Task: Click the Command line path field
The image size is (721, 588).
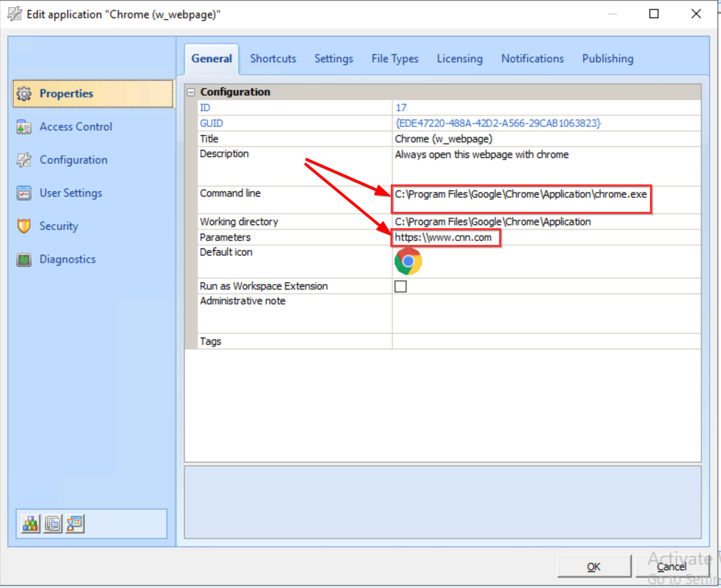Action: 519,194
